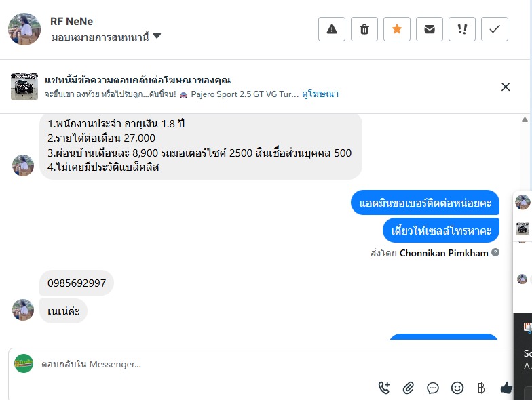Viewport: 532px width, 400px height.
Task: Click the Baht payment icon
Action: pos(481,388)
